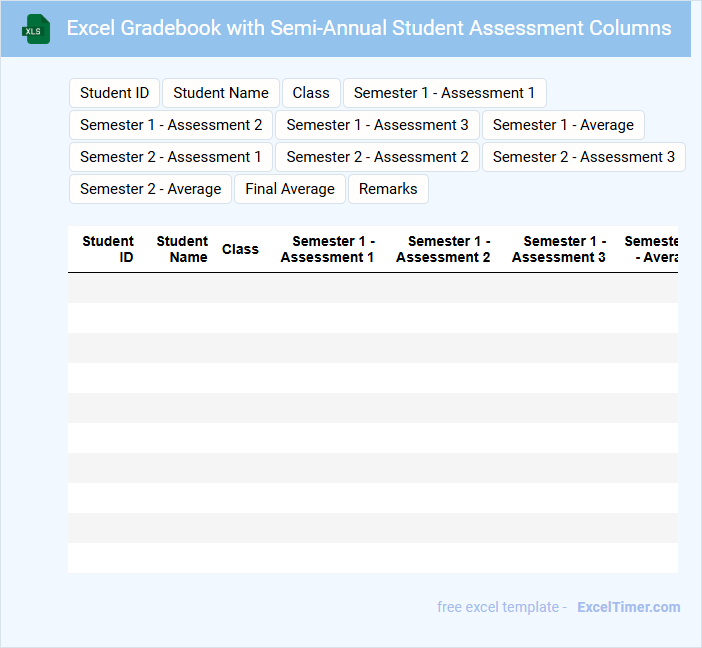Open the ExcelTimer.com link
The image size is (702, 648).
pos(628,607)
